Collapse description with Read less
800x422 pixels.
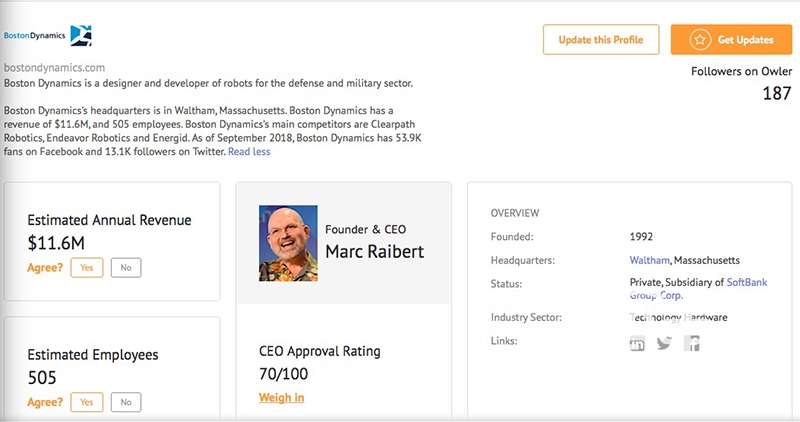point(249,152)
